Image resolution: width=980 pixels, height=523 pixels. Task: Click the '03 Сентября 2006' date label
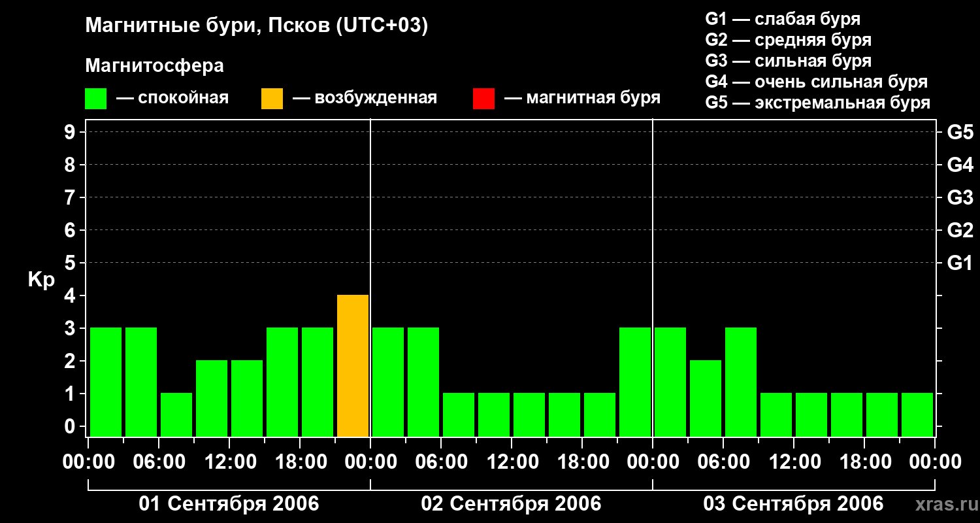pos(793,504)
